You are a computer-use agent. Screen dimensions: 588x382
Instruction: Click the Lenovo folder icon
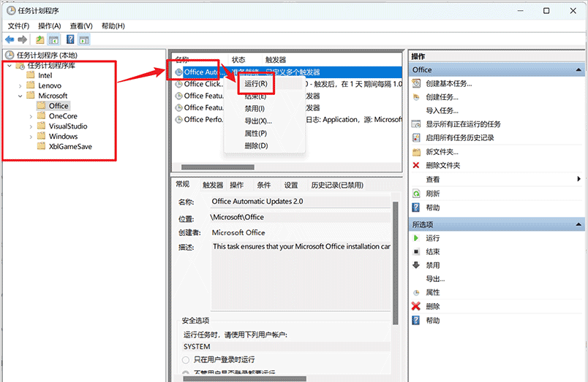31,85
